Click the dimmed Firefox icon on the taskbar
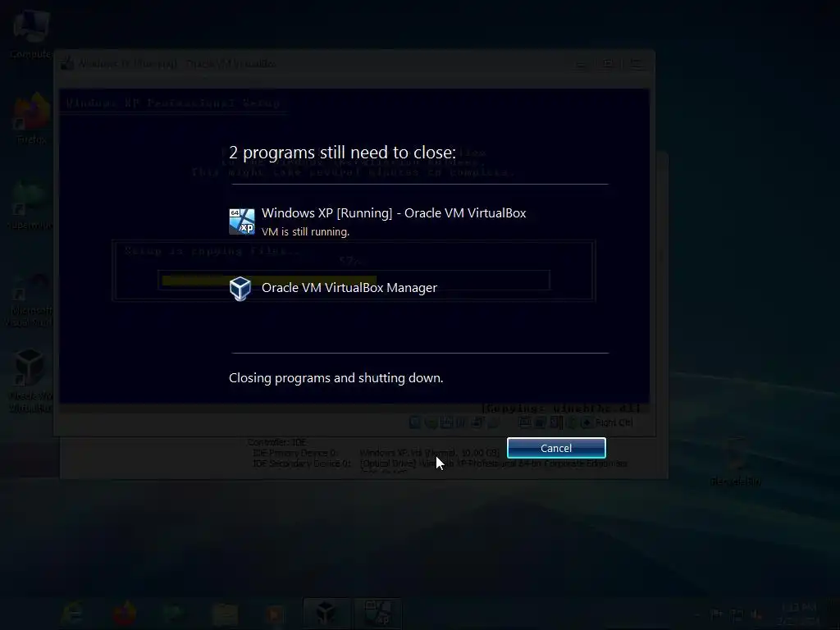The image size is (840, 630). (x=125, y=614)
